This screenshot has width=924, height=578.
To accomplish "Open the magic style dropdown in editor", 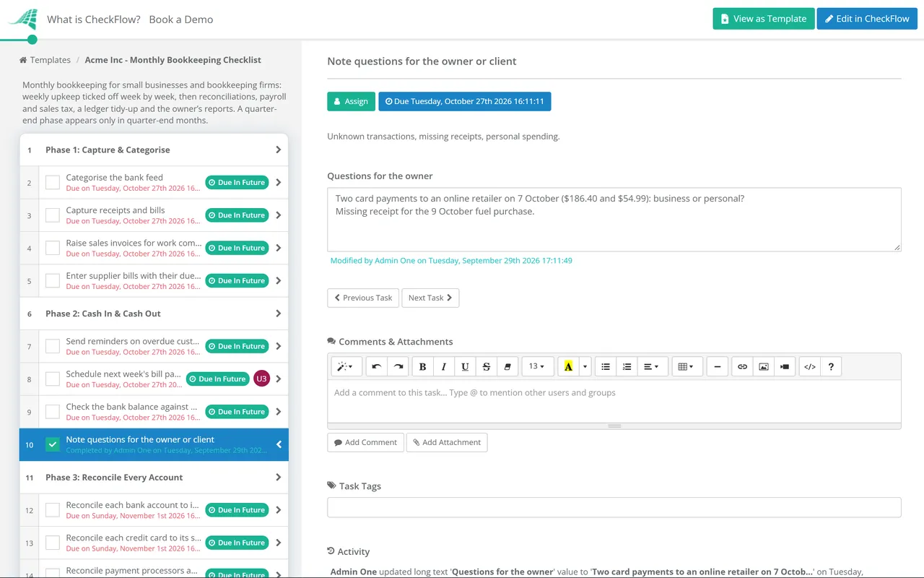I will pos(346,367).
